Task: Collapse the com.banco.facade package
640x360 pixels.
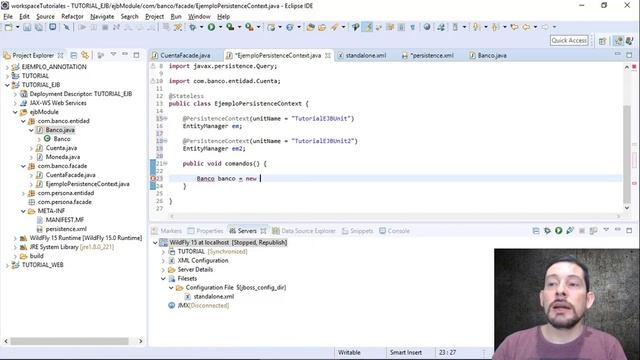Action: coord(23,166)
